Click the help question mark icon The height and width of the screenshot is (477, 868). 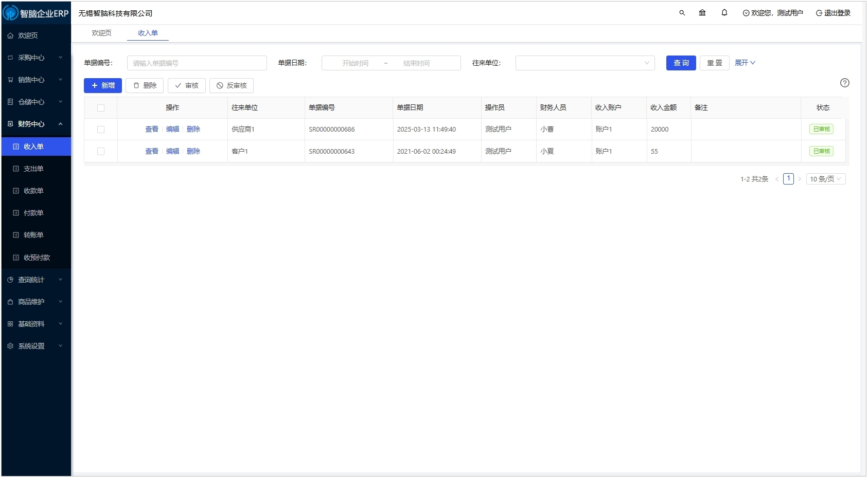click(x=844, y=83)
